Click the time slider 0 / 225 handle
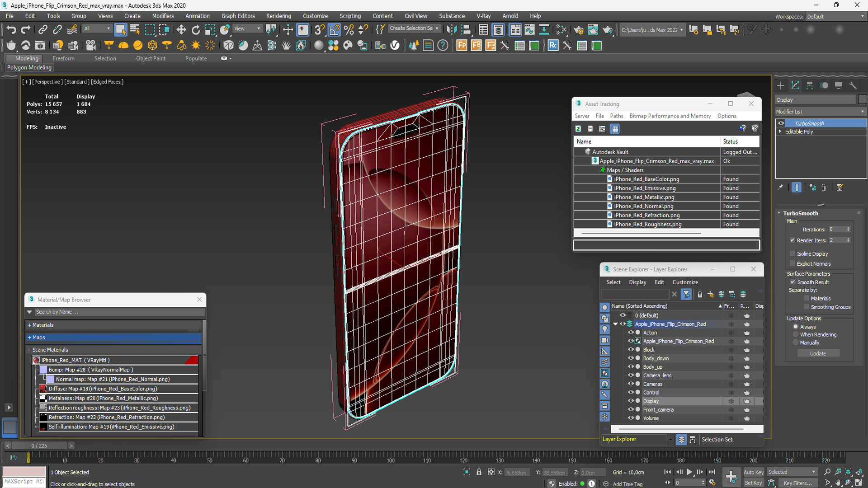This screenshot has height=488, width=868. pyautogui.click(x=39, y=446)
